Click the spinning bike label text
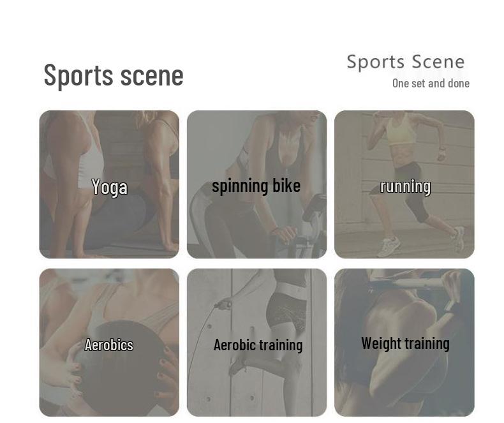The width and height of the screenshot is (504, 423). [256, 186]
